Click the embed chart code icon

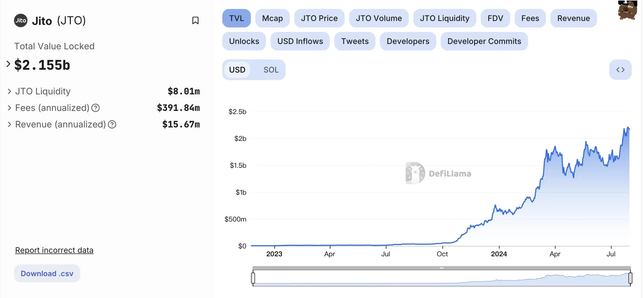620,70
